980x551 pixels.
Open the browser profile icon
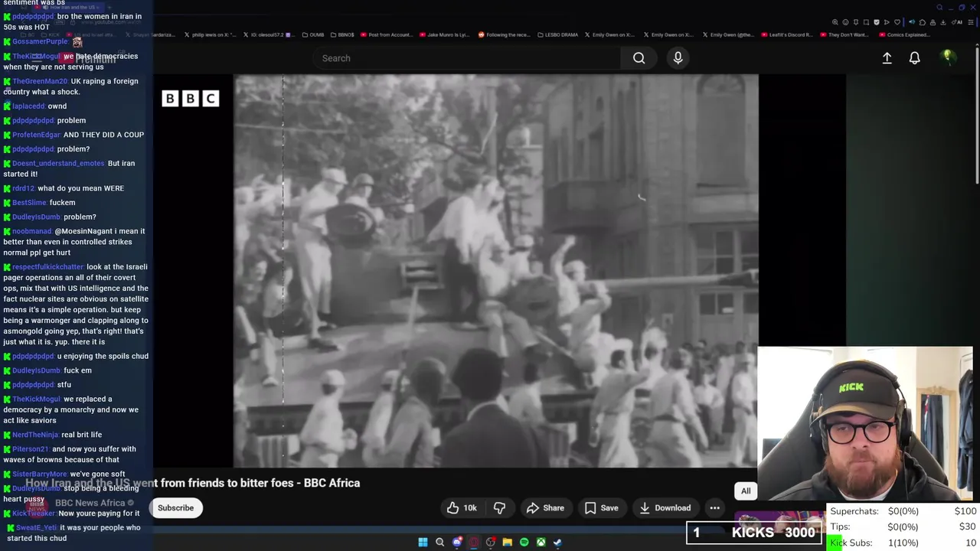point(933,22)
